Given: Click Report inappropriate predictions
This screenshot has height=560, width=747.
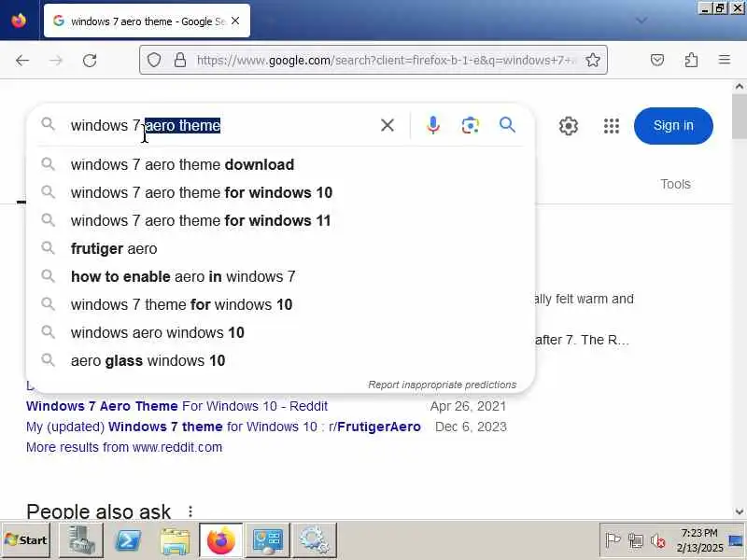Looking at the screenshot, I should pos(442,385).
